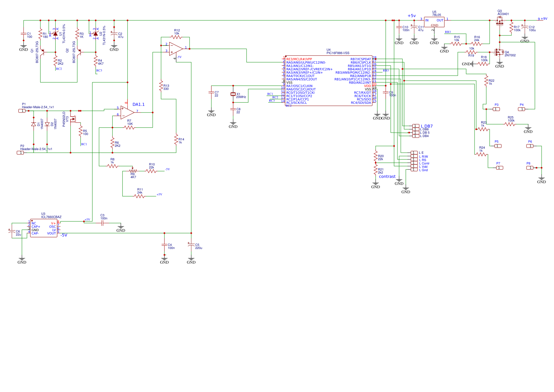Click the 'contrast' annotation text

click(387, 177)
